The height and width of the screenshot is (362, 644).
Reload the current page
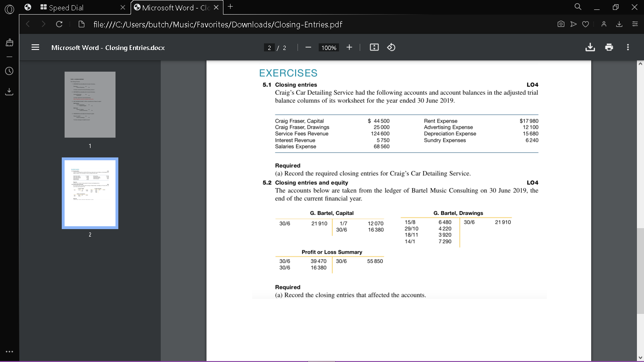[x=59, y=25]
